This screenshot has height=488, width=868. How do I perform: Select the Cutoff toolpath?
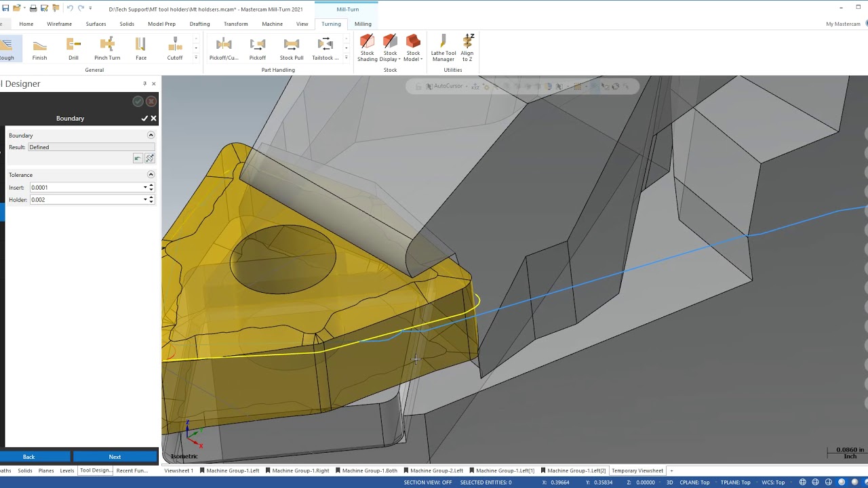175,49
